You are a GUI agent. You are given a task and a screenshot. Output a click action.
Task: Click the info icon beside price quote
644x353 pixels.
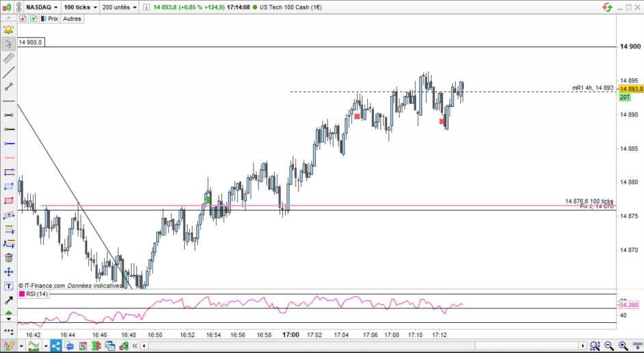coord(147,8)
